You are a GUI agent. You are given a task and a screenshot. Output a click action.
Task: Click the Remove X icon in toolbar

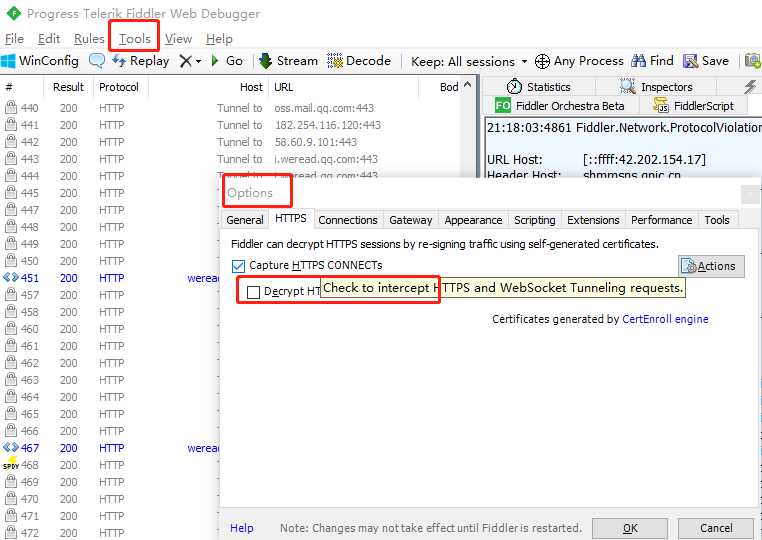point(185,61)
